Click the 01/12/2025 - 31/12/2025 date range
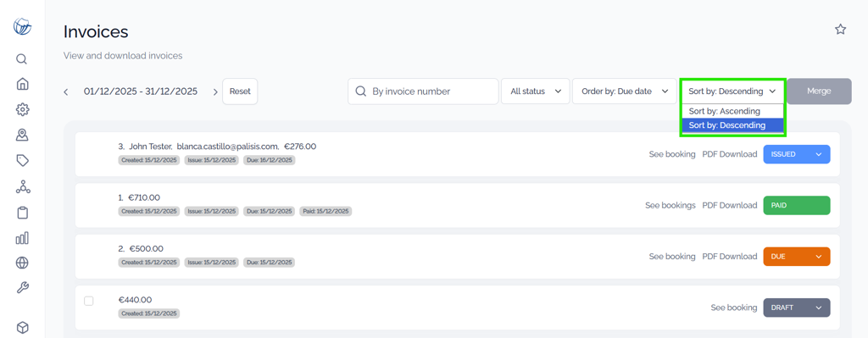The height and width of the screenshot is (338, 868). [x=141, y=91]
